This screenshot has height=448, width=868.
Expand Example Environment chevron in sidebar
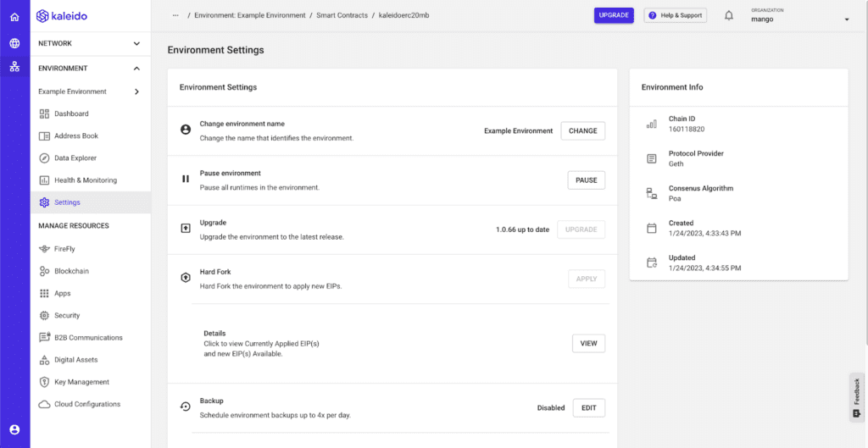136,91
